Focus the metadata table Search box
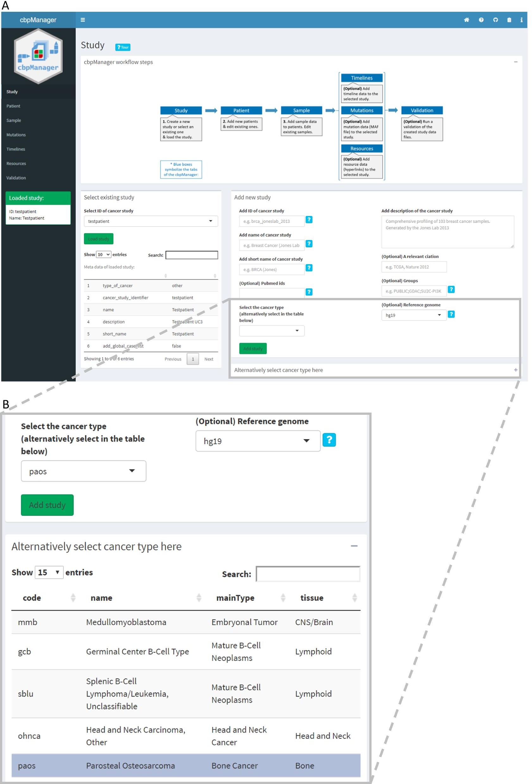Viewport: 532px width, 784px height. [191, 255]
